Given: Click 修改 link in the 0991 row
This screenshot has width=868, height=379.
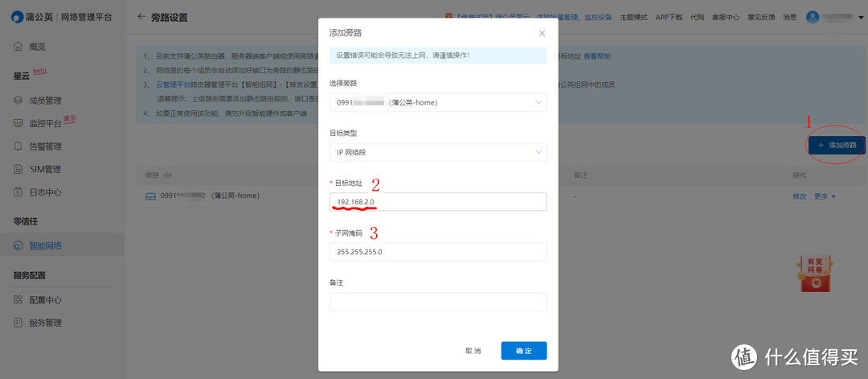Looking at the screenshot, I should tap(800, 196).
